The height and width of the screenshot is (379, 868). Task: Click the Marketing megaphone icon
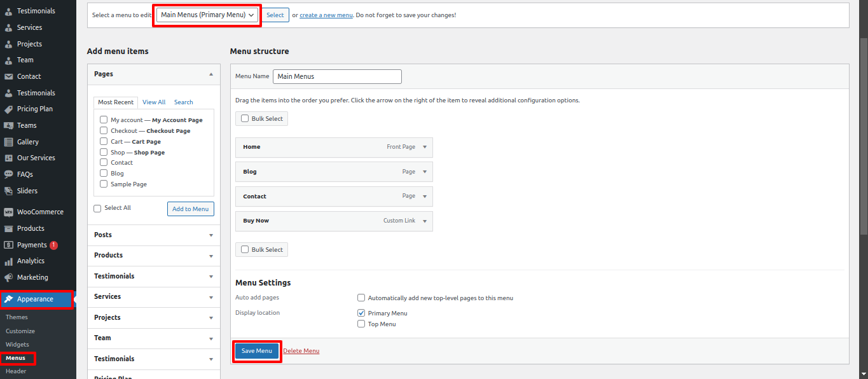pos(9,277)
